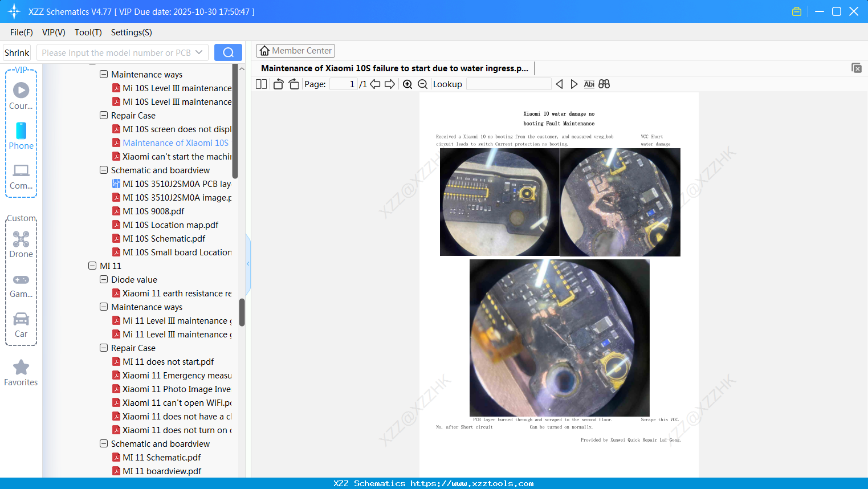Find previous lookup match triangle
Screen dimensions: 868x489
(559, 84)
